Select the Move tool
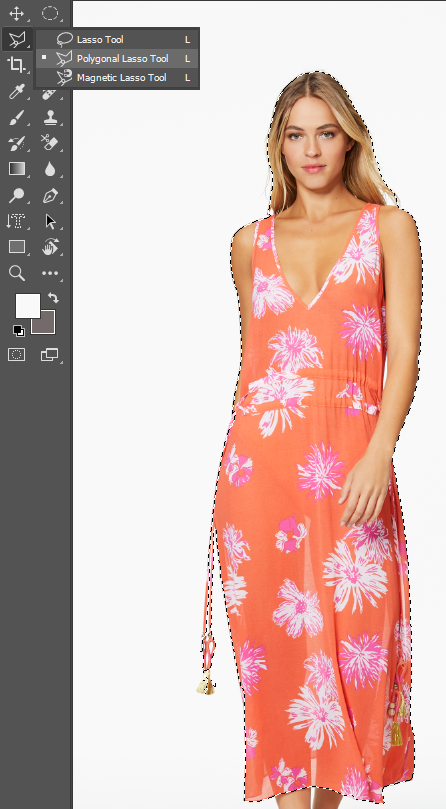The height and width of the screenshot is (809, 446). point(17,13)
